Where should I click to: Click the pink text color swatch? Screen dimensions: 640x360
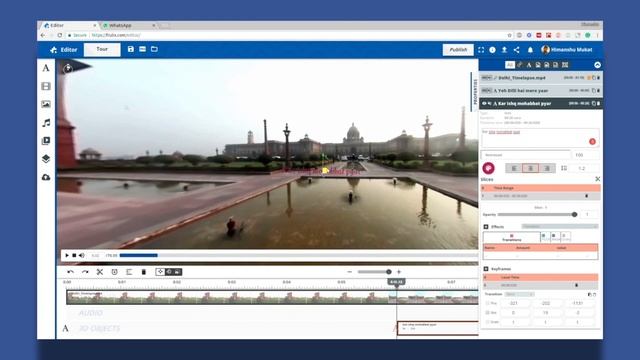tap(489, 168)
